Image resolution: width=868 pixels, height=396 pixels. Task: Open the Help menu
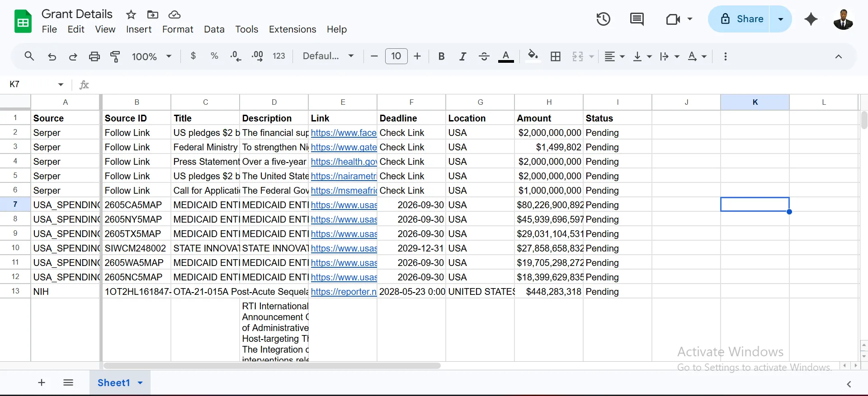tap(337, 29)
